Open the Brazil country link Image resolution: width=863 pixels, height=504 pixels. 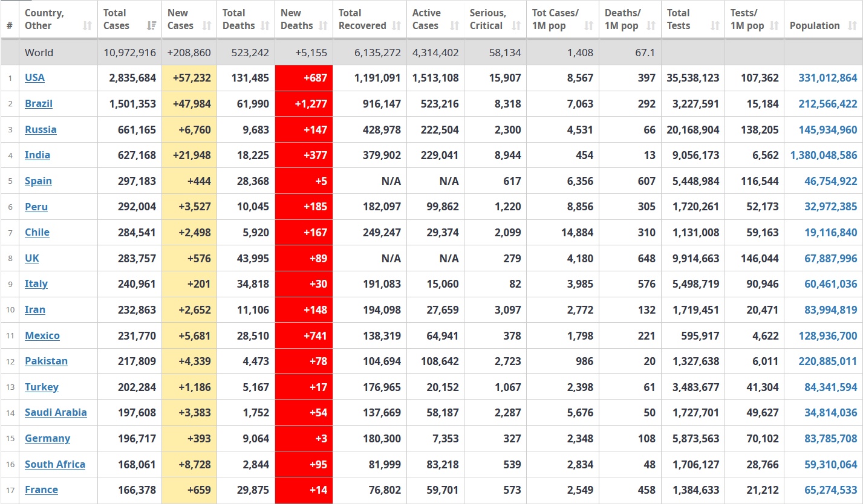pos(39,104)
